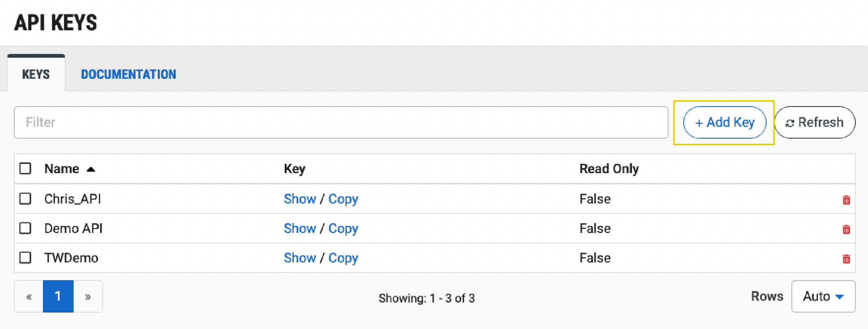Screen dimensions: 868x329
Task: Check the TWDemo row checkbox
Action: [x=25, y=257]
